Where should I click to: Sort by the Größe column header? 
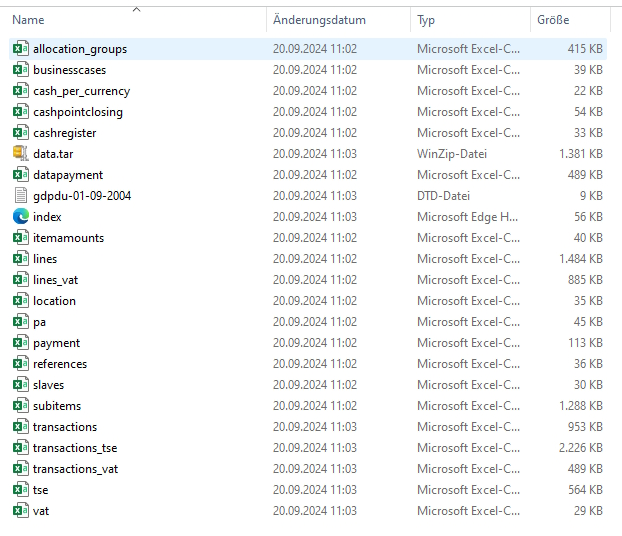(x=554, y=20)
